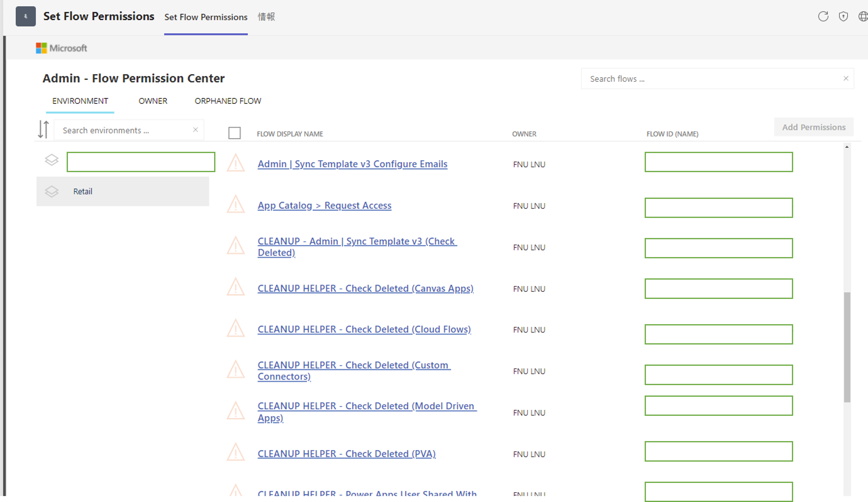Click warning icon for Check Deleted (Custom Connectors)
Image resolution: width=868 pixels, height=502 pixels.
tap(236, 370)
